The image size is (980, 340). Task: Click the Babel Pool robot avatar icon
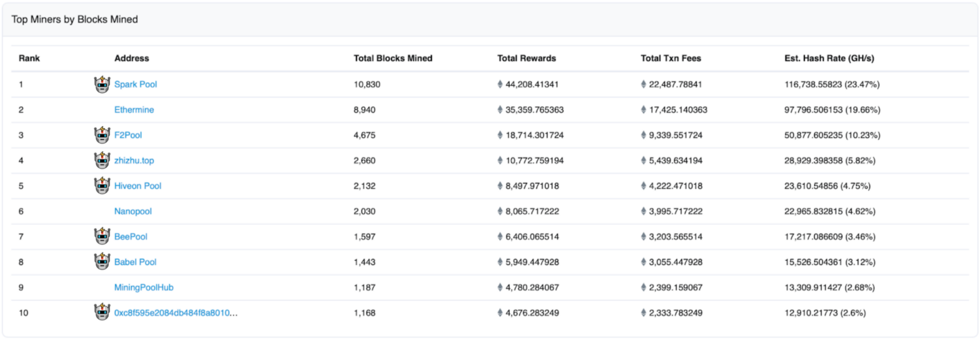(x=103, y=262)
